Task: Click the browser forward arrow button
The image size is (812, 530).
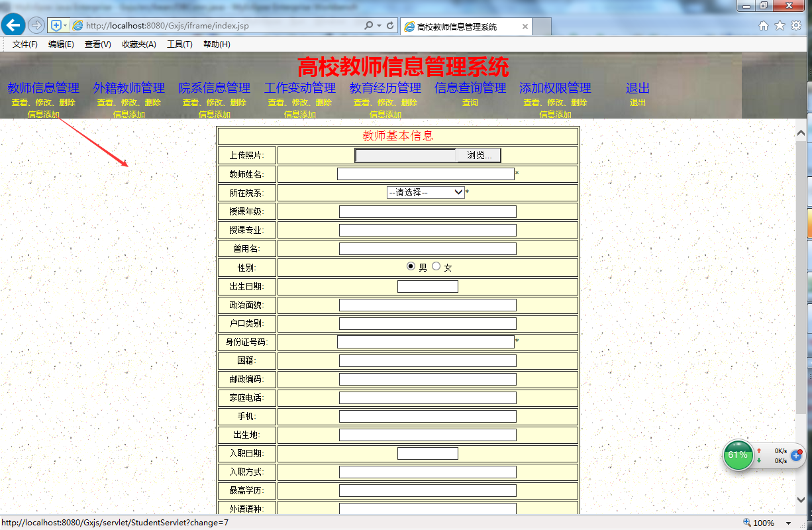Action: pyautogui.click(x=36, y=25)
